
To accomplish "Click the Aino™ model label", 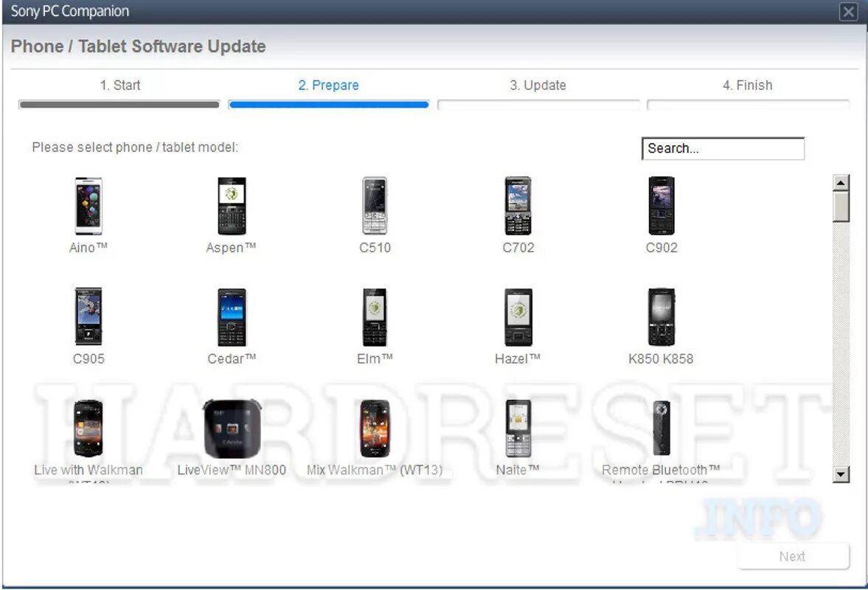I will (88, 247).
